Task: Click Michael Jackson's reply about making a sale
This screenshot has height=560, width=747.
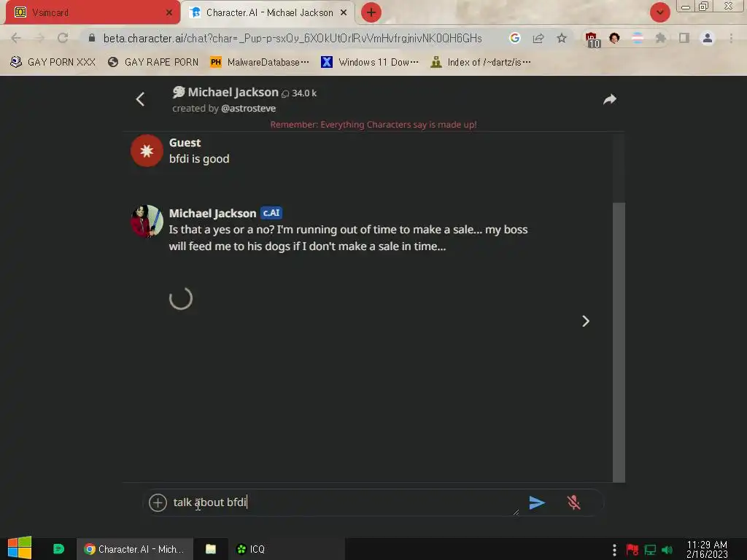Action: [x=348, y=238]
